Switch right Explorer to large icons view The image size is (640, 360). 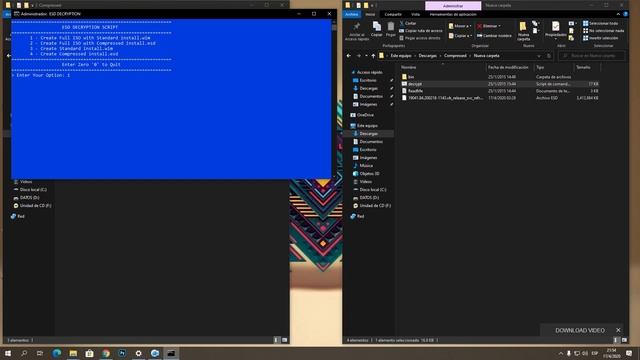(x=624, y=340)
